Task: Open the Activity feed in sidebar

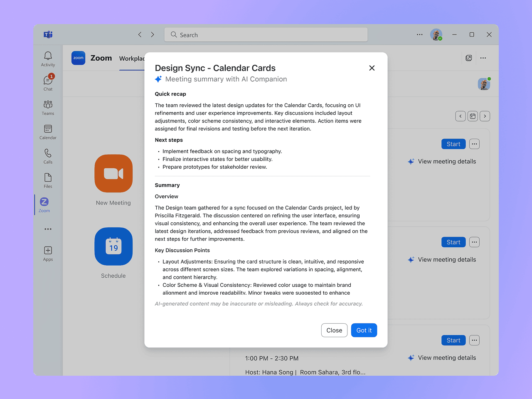Action: [48, 59]
